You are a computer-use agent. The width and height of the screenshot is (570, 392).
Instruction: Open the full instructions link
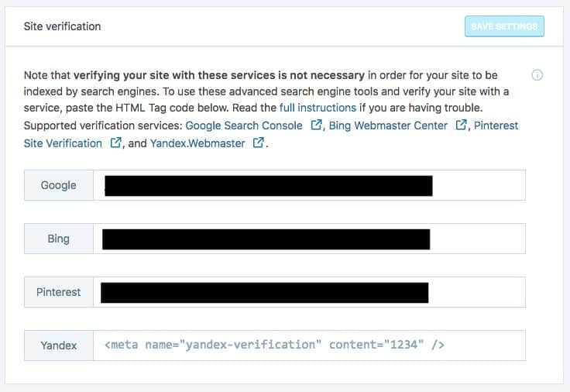click(x=318, y=108)
